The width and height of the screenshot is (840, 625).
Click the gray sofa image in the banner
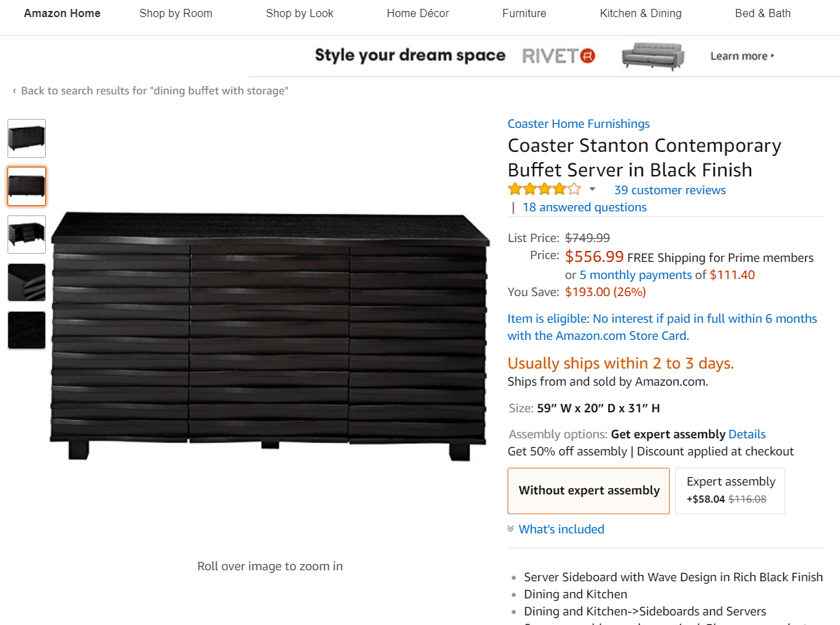click(653, 57)
